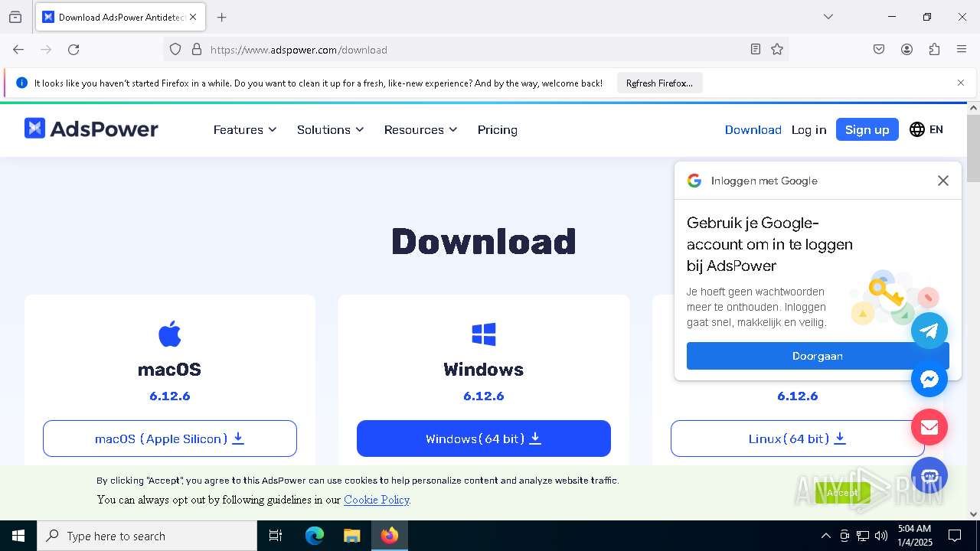Open File Explorer from taskbar

(351, 536)
